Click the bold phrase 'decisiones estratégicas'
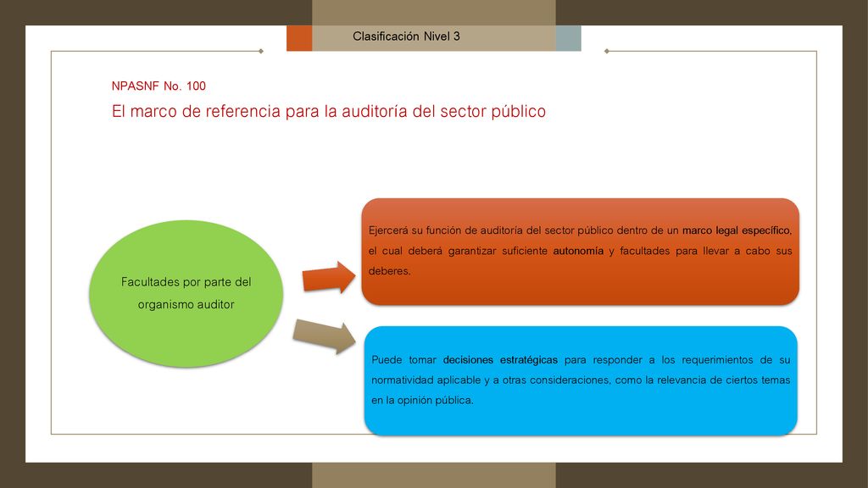This screenshot has width=868, height=488. coord(500,360)
